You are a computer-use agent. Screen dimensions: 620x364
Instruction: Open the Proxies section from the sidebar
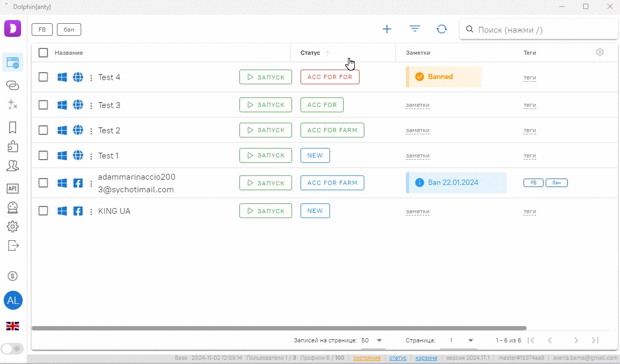coord(13,85)
